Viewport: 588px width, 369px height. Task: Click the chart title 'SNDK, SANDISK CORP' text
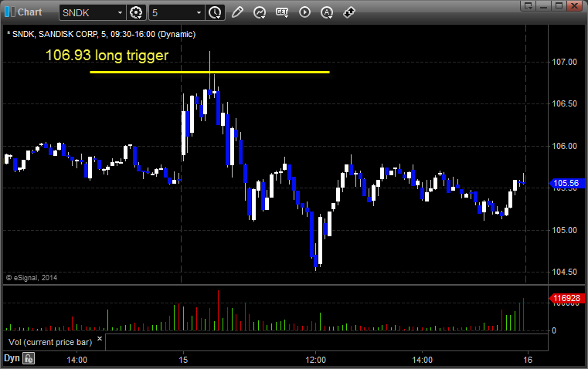click(x=55, y=35)
